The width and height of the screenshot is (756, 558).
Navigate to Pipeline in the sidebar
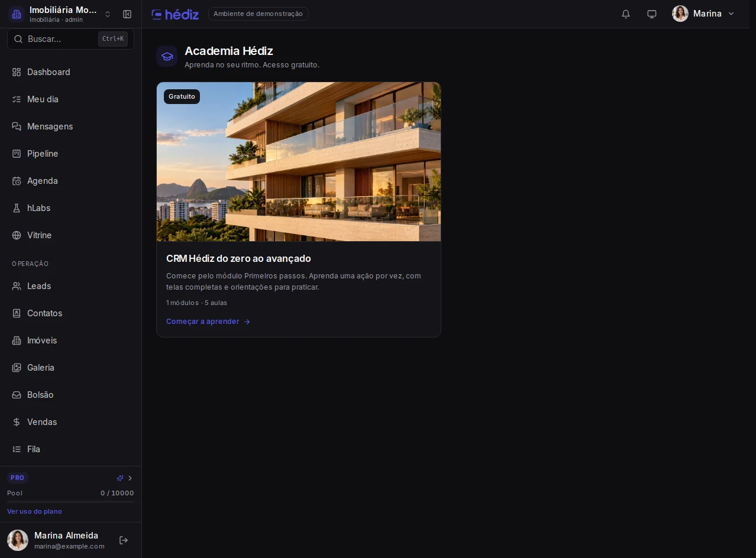[x=70, y=154]
